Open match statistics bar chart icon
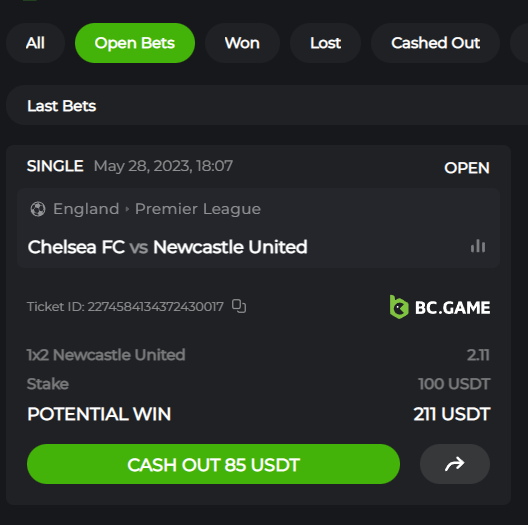This screenshot has width=528, height=525. click(478, 246)
